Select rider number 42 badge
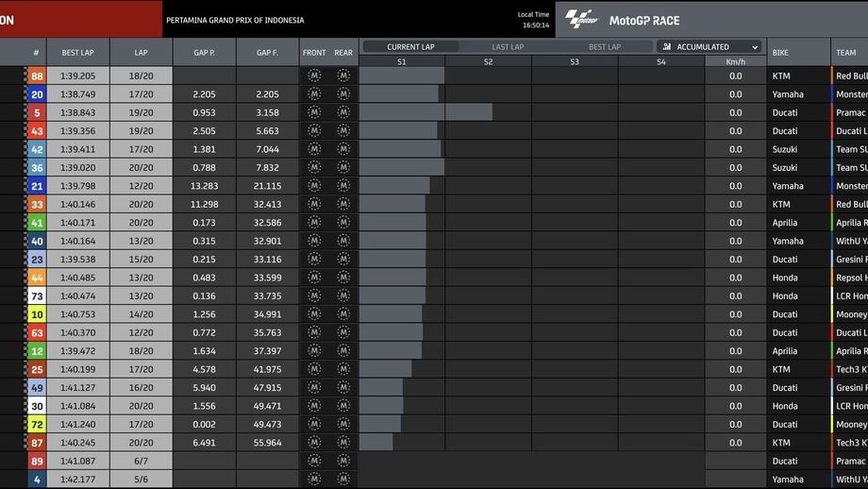Viewport: 868px width, 489px height. [x=37, y=149]
